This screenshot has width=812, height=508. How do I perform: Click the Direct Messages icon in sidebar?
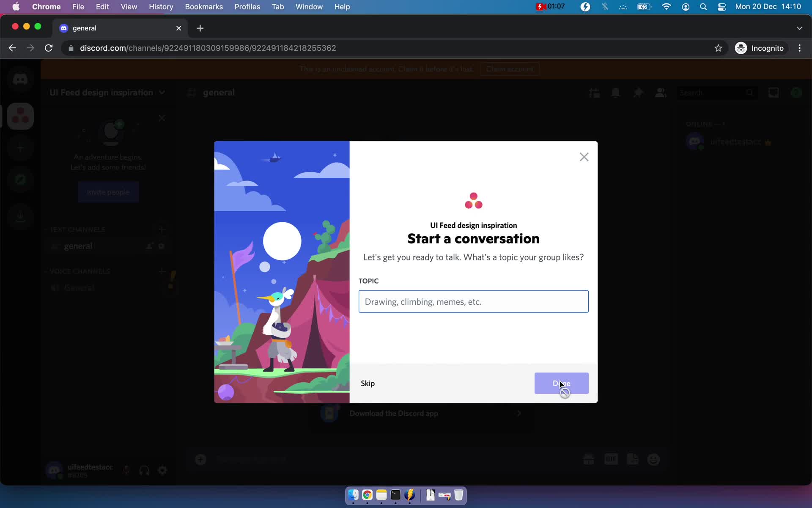[x=20, y=79]
